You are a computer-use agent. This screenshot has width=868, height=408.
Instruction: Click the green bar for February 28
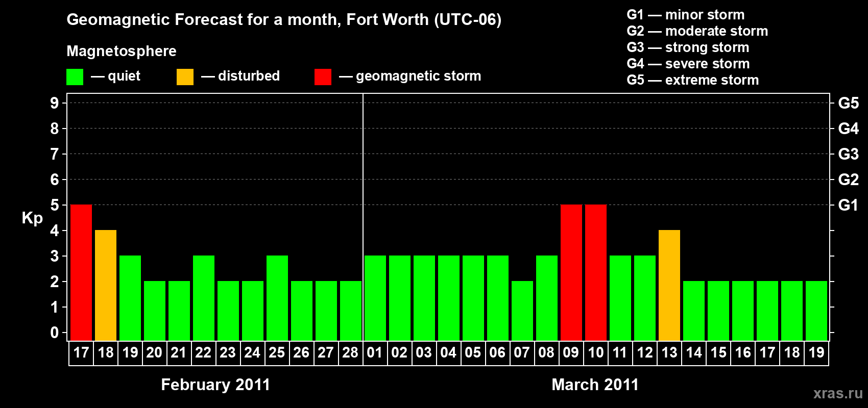tap(351, 311)
